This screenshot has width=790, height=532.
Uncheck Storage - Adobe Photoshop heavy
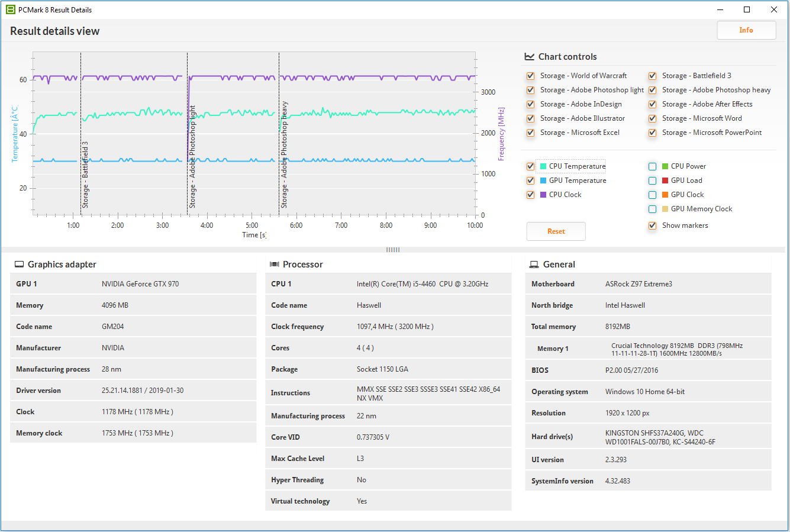[x=652, y=90]
